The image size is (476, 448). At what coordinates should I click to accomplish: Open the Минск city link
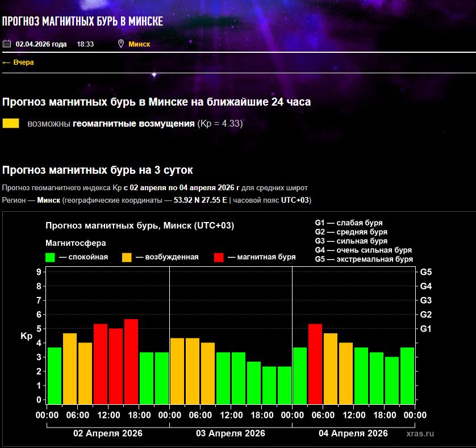pyautogui.click(x=139, y=44)
